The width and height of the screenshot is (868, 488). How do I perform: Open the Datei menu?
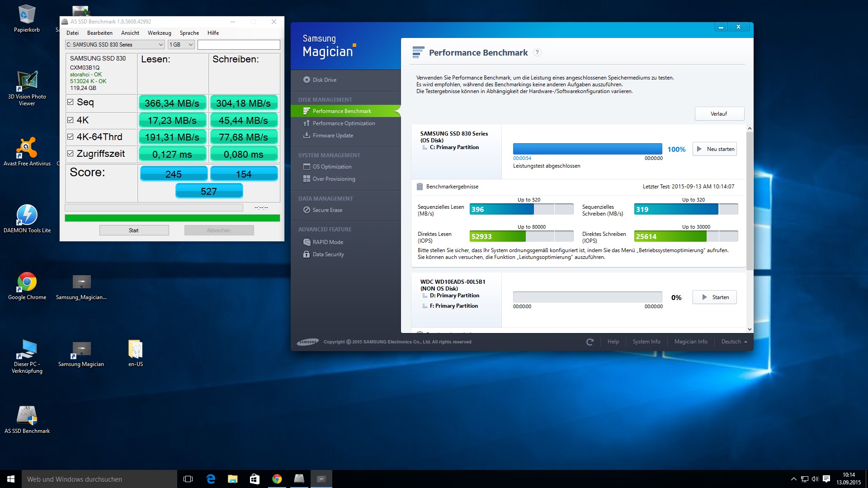(x=72, y=33)
